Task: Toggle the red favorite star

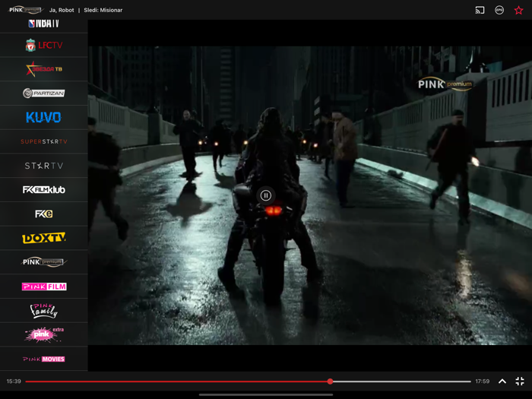Action: pyautogui.click(x=518, y=10)
